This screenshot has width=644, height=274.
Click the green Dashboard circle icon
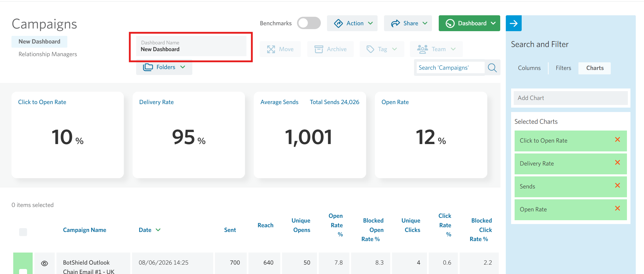[450, 23]
